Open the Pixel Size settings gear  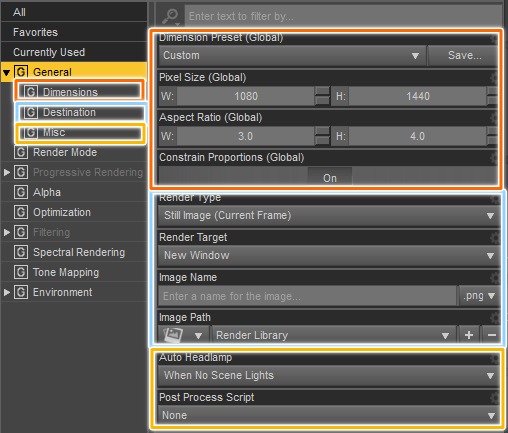coord(494,77)
